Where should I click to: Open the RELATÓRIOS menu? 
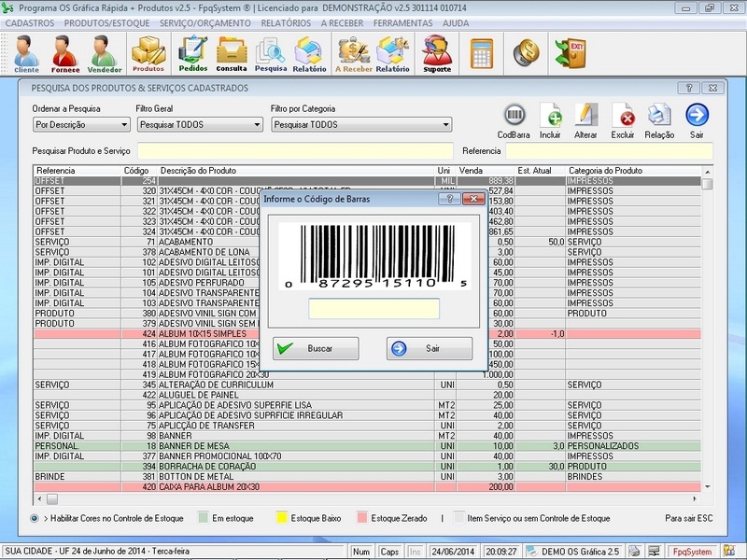[286, 21]
